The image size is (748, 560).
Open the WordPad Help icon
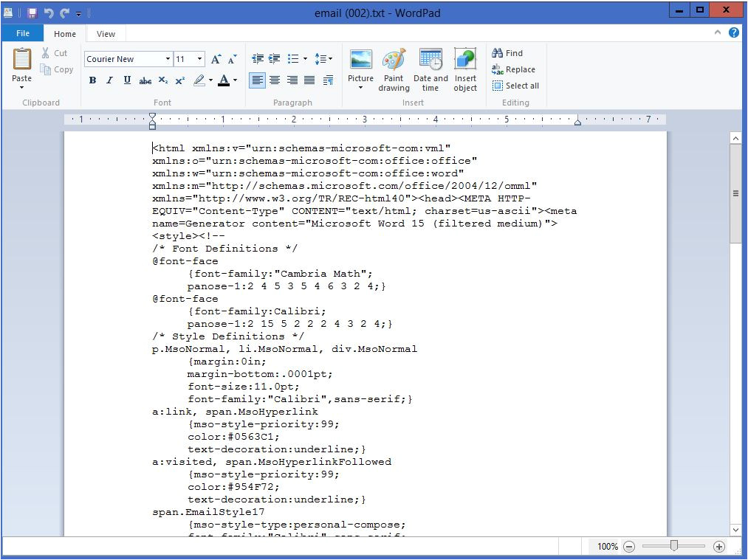coord(734,32)
